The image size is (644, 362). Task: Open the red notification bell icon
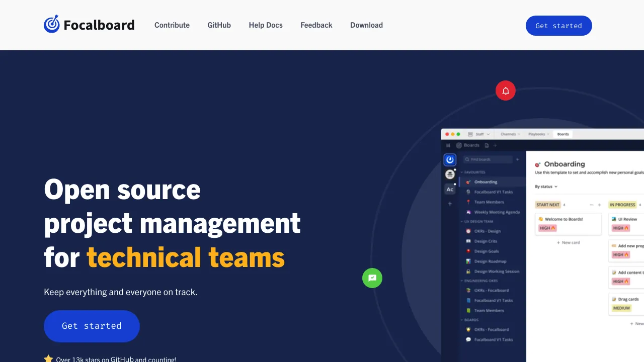tap(506, 90)
